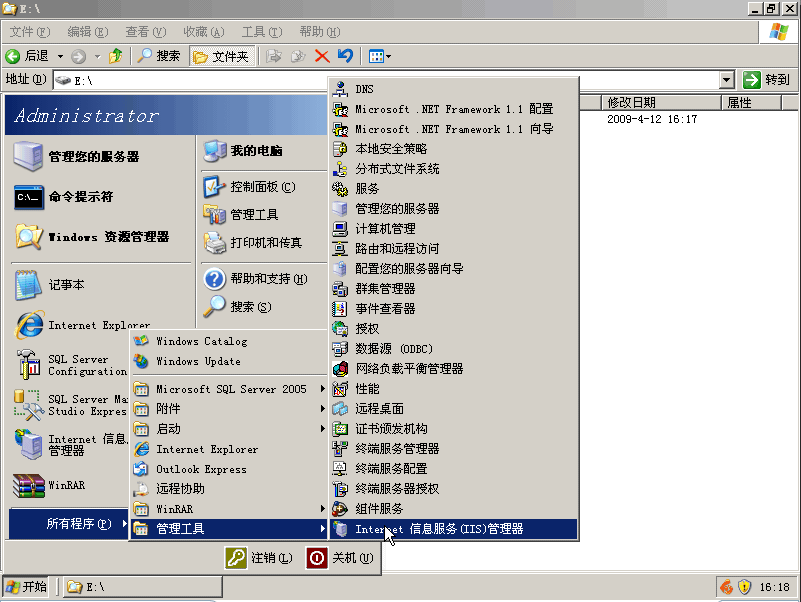
Task: Launch 终端服务管理器
Action: point(454,449)
